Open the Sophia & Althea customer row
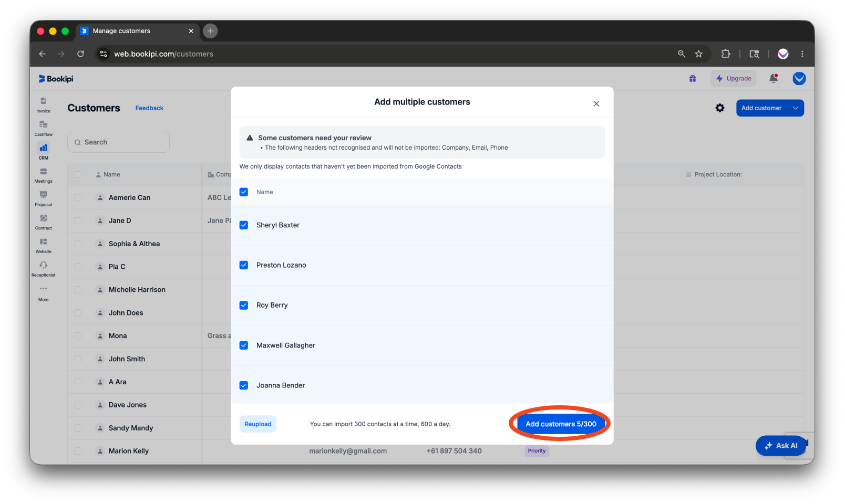 [134, 244]
